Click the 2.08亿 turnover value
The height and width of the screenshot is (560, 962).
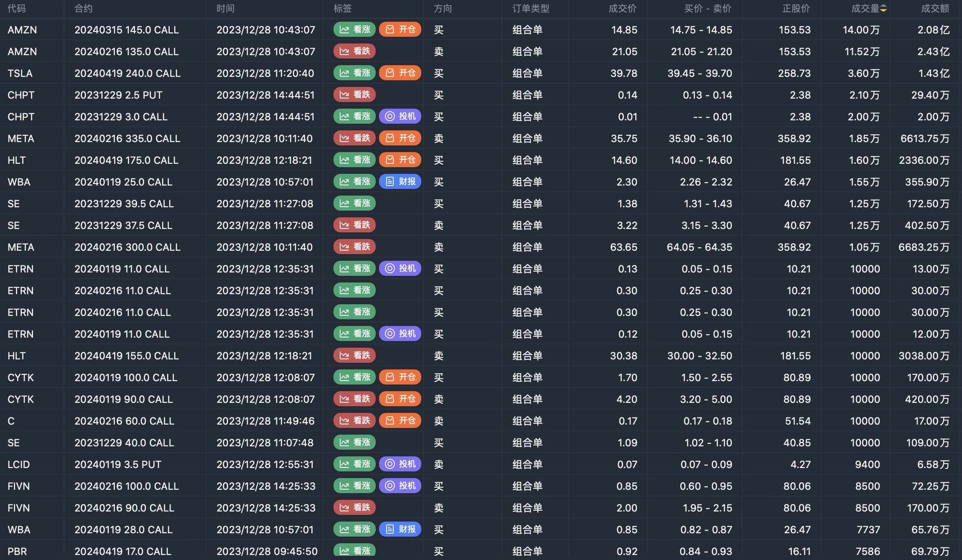pos(934,30)
